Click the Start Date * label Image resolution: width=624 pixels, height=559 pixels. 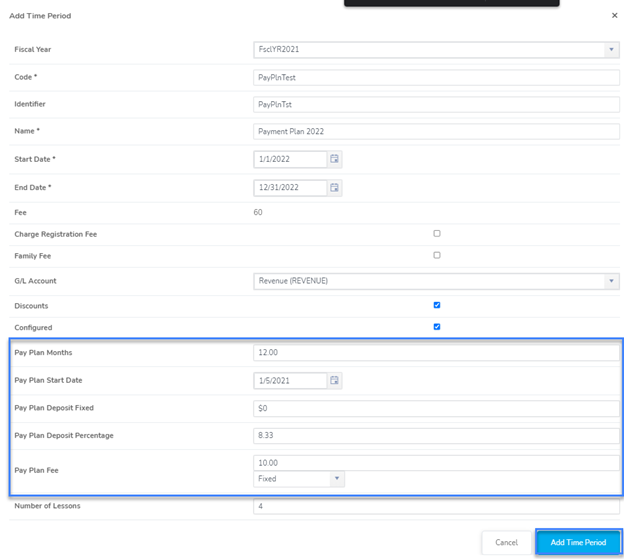click(35, 159)
